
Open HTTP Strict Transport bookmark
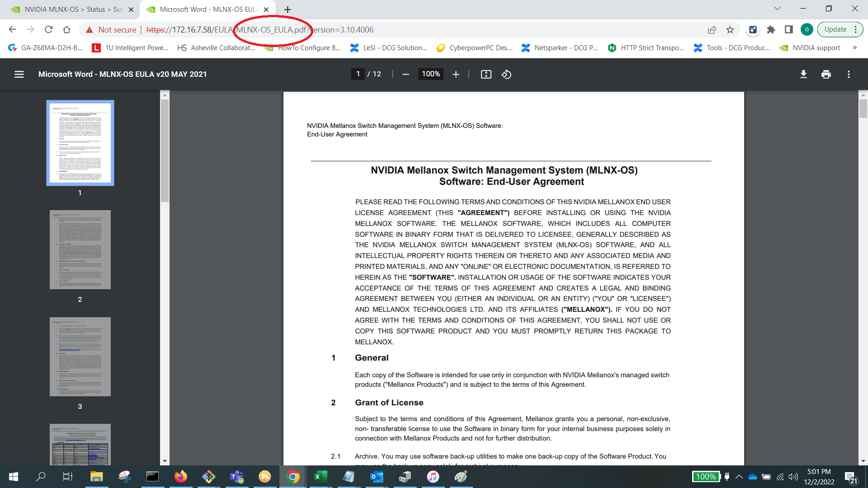[x=646, y=47]
